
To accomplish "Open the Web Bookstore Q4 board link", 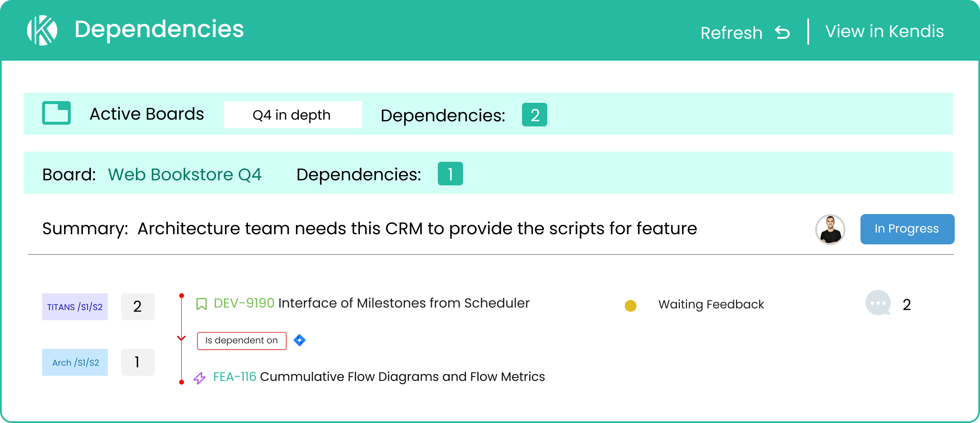I will pos(185,174).
